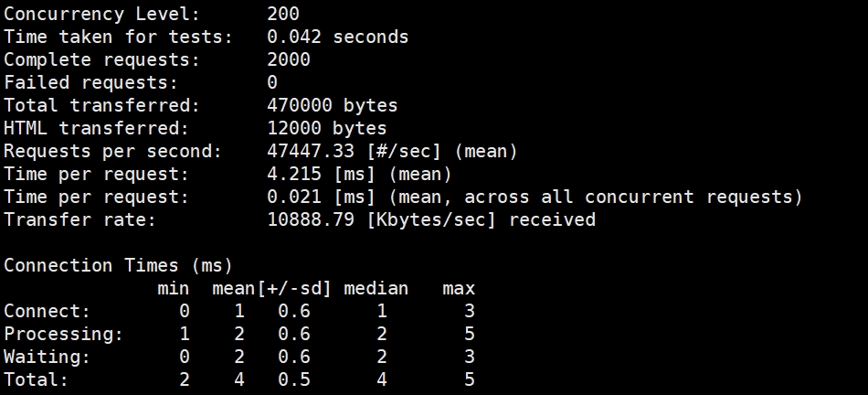
Task: Click the 'median' column header
Action: (x=376, y=288)
